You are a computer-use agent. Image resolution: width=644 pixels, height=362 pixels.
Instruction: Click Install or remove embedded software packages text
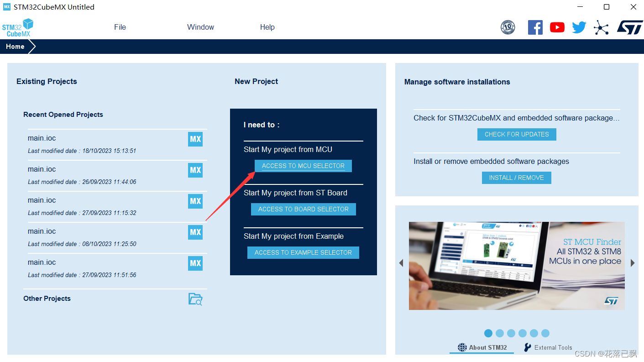(491, 161)
